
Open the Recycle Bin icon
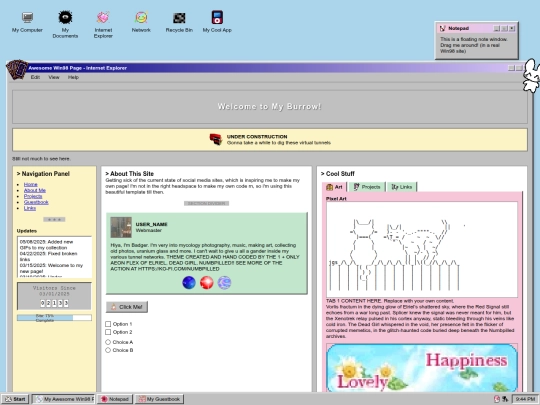179,22
